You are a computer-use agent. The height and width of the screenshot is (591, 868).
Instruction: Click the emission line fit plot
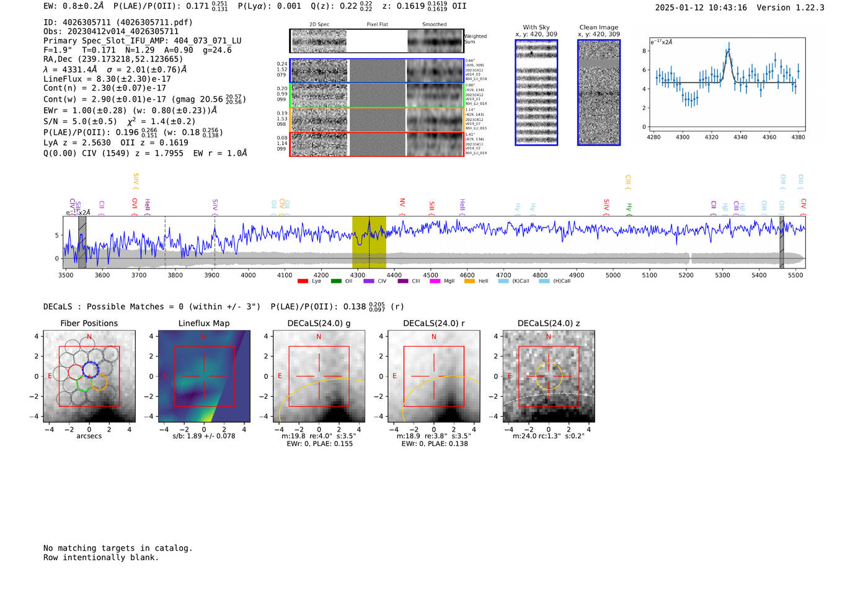point(727,84)
